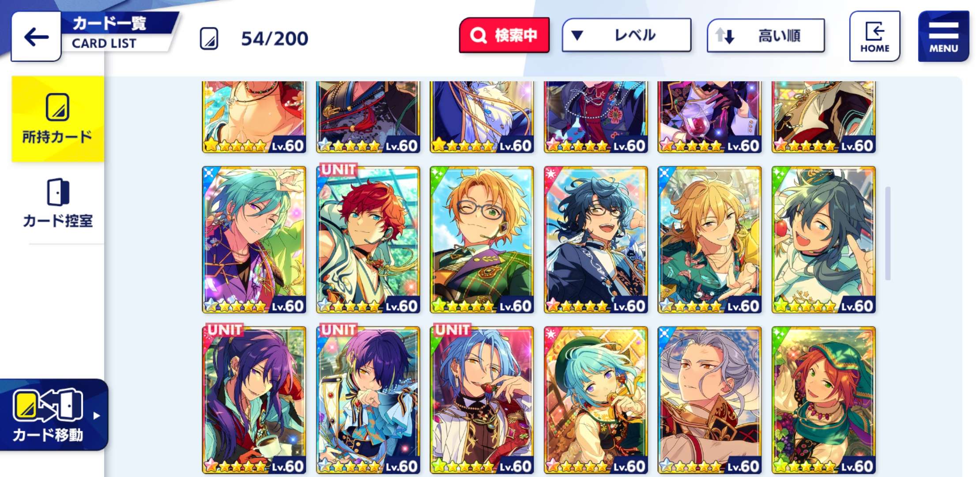Select the silver-haired card in bottom row

tap(709, 400)
